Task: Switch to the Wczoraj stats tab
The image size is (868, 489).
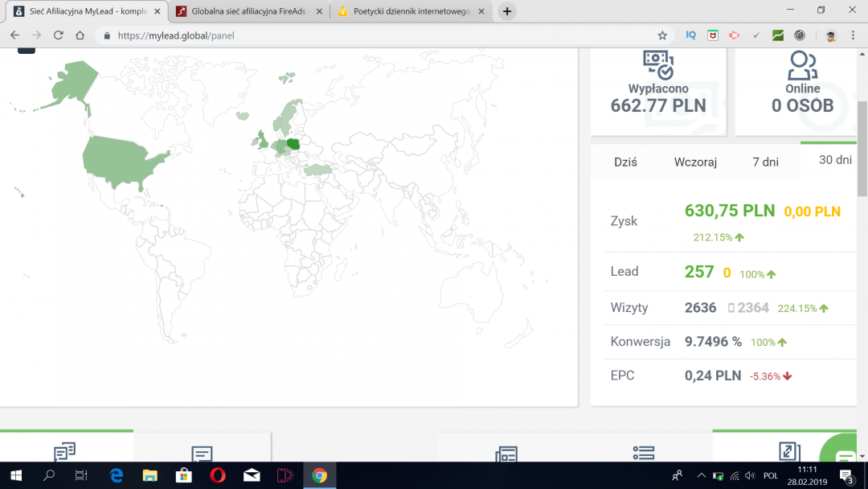Action: tap(695, 162)
